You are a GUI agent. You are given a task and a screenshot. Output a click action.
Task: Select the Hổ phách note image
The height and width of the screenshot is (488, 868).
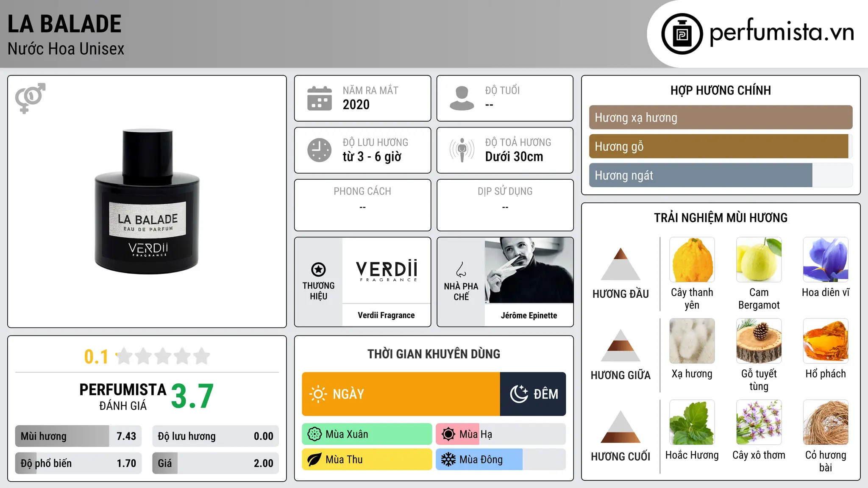click(x=826, y=341)
